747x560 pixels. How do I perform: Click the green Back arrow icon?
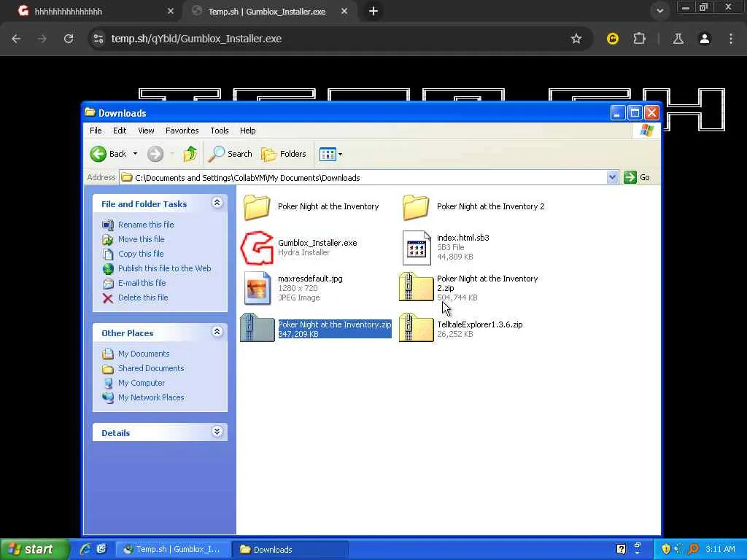(98, 154)
